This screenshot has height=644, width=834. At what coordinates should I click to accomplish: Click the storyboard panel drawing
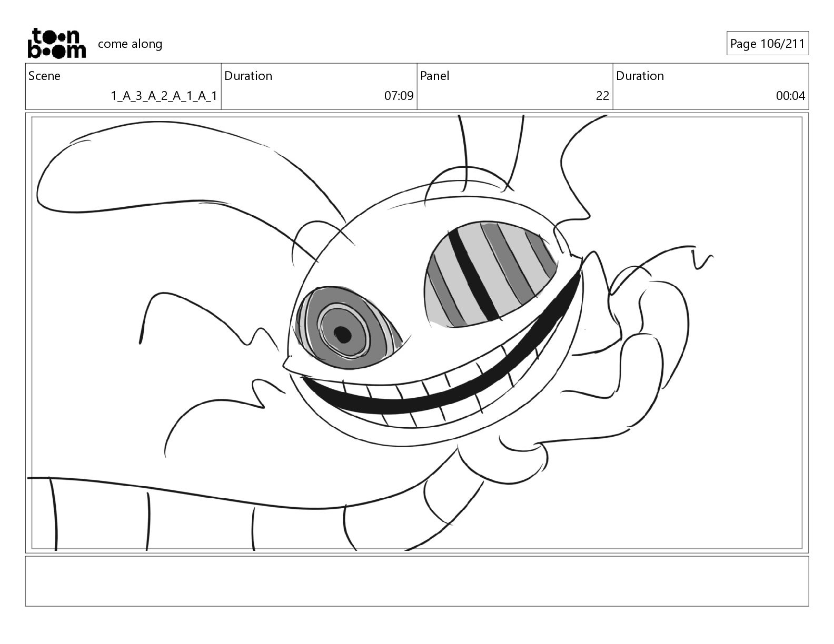click(417, 333)
